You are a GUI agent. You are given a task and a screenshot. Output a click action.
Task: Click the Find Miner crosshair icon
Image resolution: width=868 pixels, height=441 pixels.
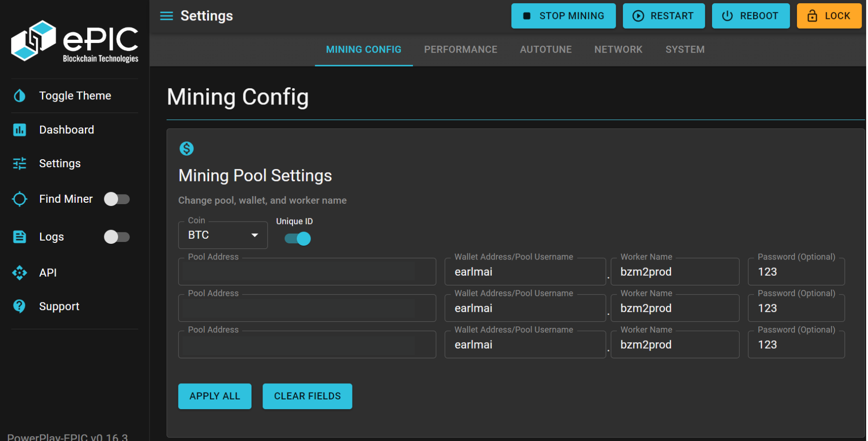tap(19, 199)
